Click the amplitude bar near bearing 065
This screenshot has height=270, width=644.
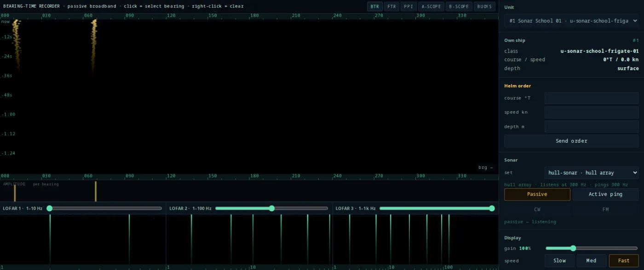click(96, 191)
